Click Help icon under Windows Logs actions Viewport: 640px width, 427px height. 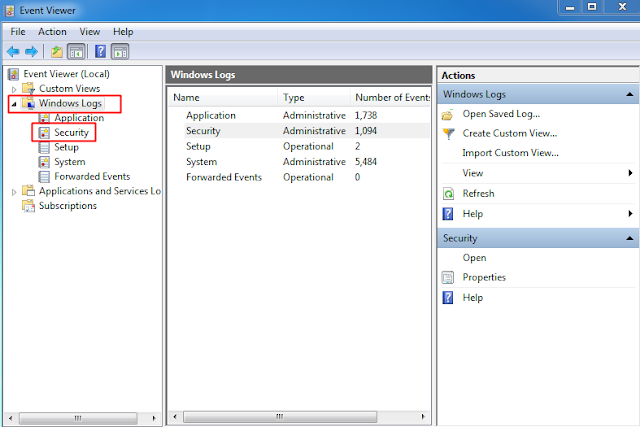coord(448,214)
